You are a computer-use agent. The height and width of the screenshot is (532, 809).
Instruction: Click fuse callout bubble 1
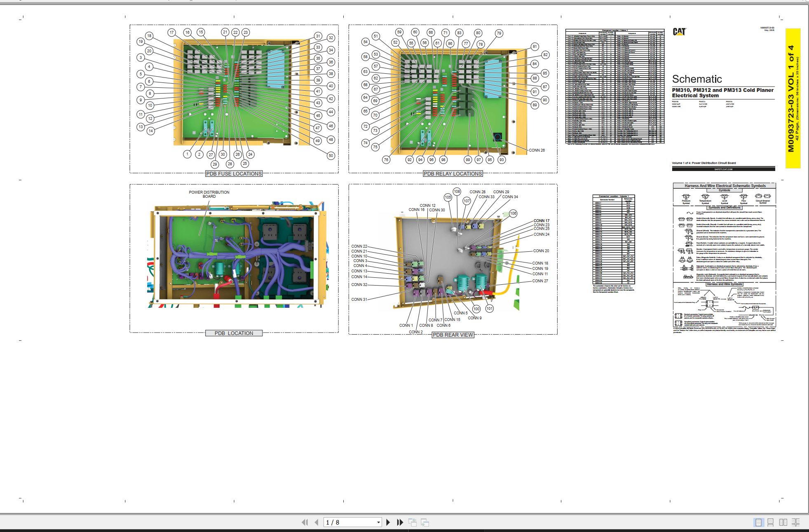187,154
